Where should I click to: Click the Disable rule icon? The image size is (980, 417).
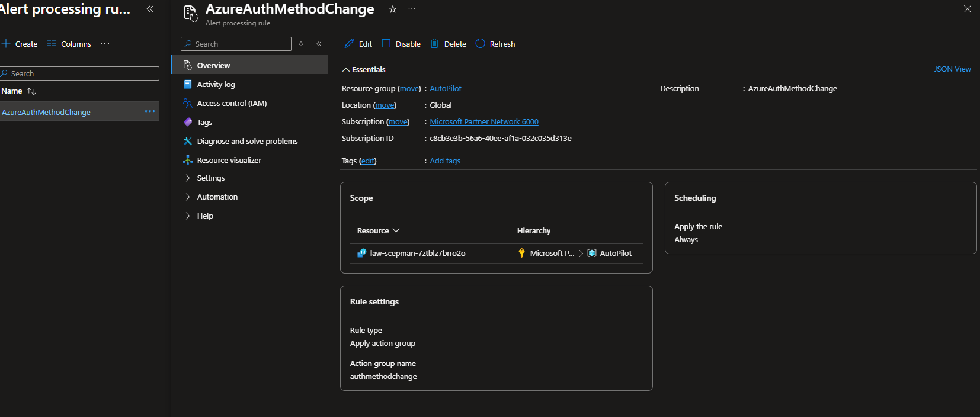386,44
